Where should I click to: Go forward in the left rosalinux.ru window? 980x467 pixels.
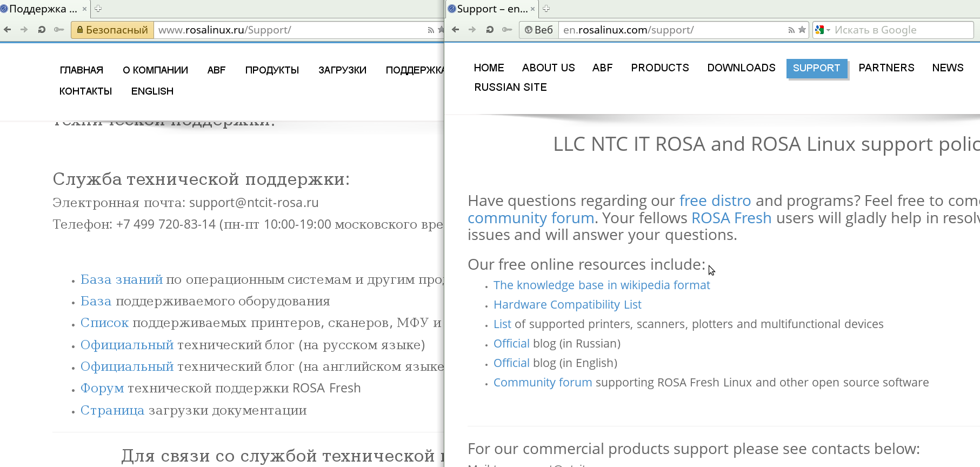24,30
